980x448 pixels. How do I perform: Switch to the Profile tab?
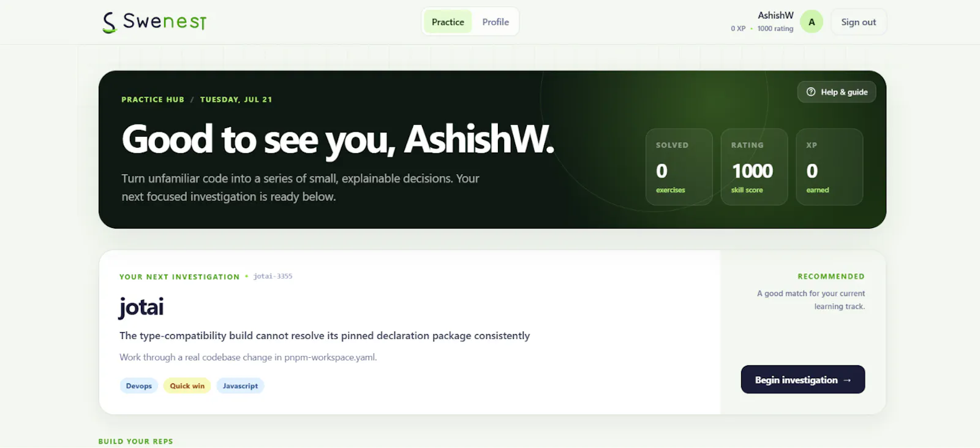[496, 22]
